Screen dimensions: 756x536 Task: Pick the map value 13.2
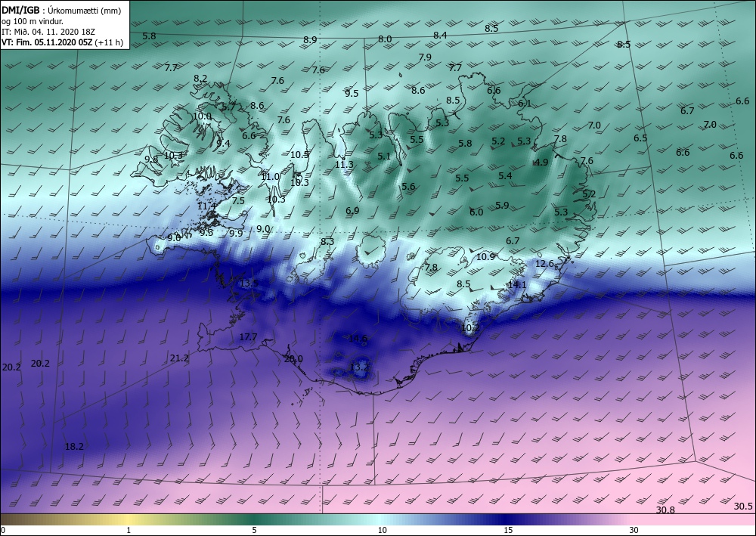359,367
